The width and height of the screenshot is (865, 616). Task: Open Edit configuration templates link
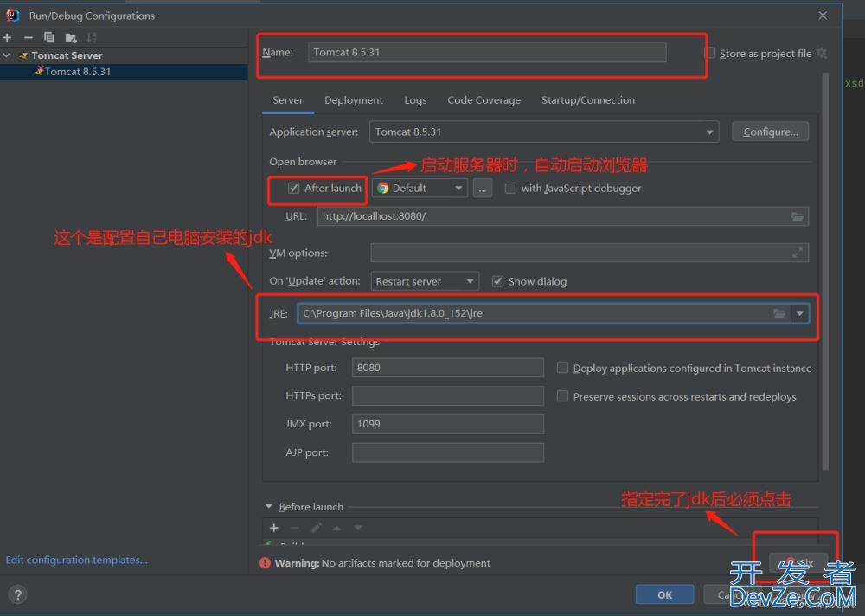pyautogui.click(x=77, y=560)
